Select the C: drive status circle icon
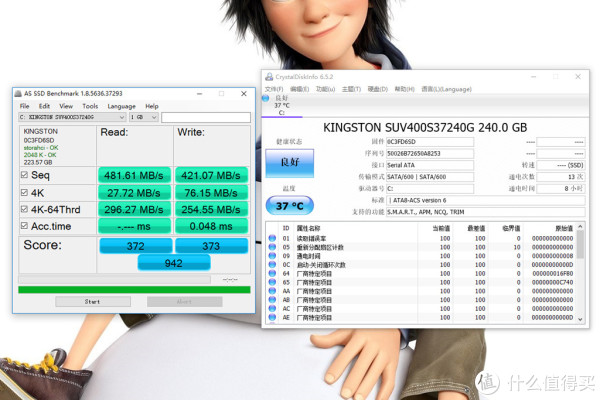Screen dimensions: 600x400 coord(266,98)
